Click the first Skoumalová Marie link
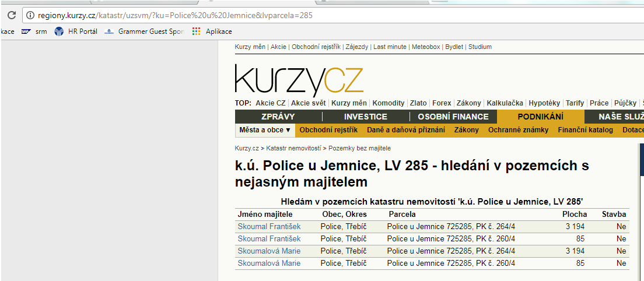 pos(269,251)
